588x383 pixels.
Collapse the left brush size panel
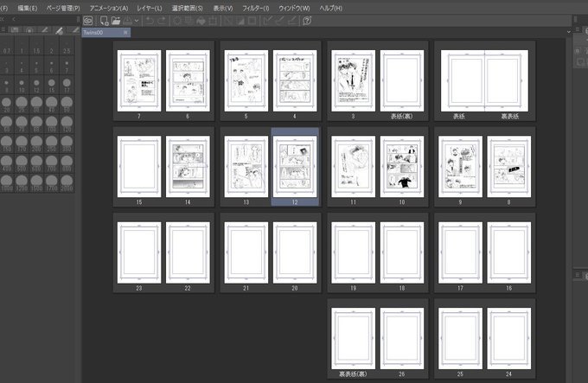point(3,19)
